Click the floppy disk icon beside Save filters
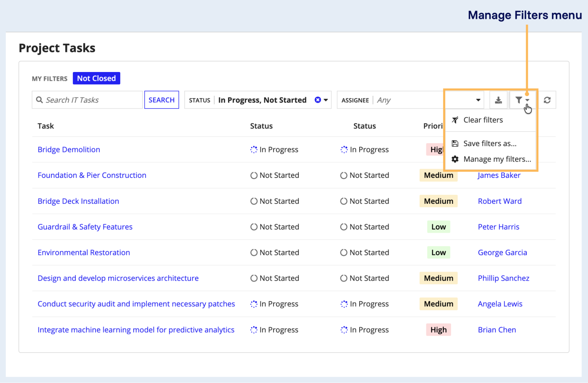The image size is (588, 383). [x=455, y=143]
